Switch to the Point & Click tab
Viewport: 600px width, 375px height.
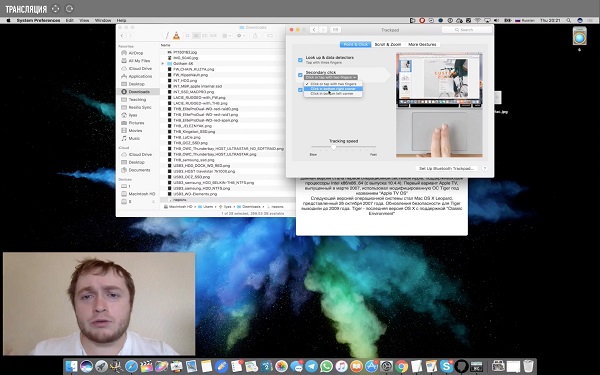355,44
